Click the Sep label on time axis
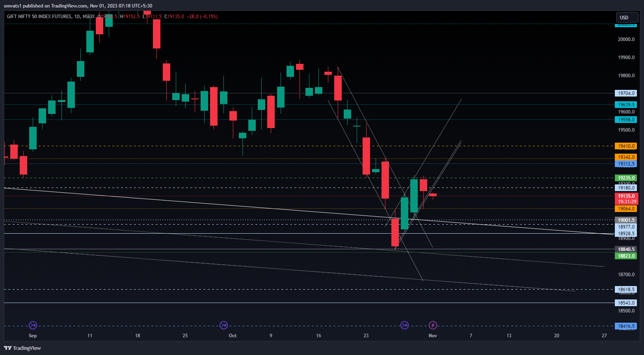 tap(33, 336)
